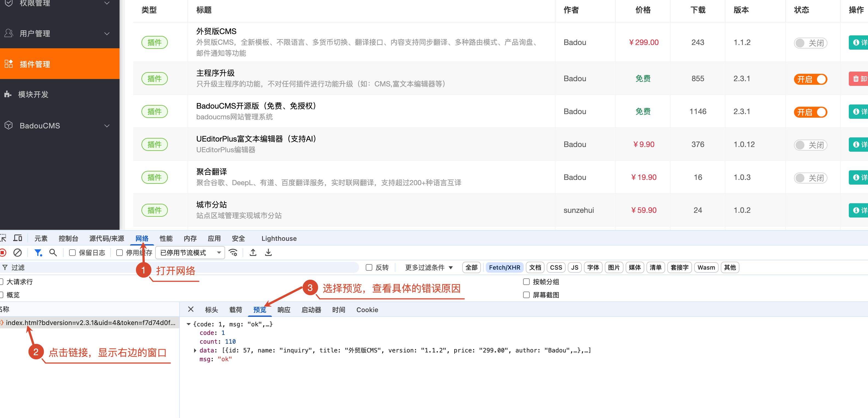Toggle status switch for 外贸版CMS
The width and height of the screenshot is (868, 418).
[810, 43]
